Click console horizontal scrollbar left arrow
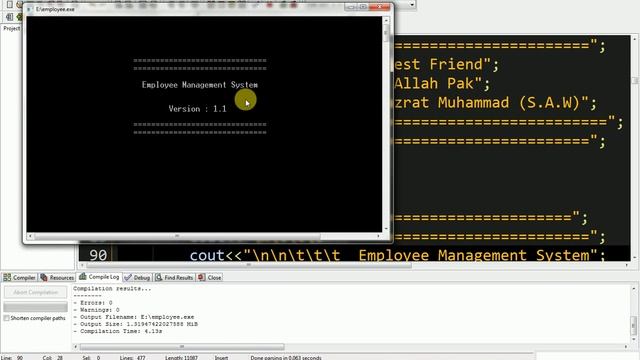The height and width of the screenshot is (360, 640). coord(30,236)
